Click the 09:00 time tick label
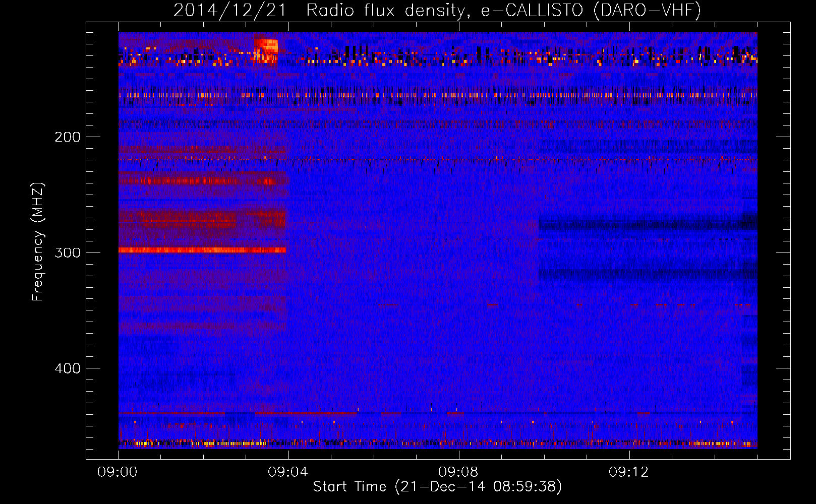816x504 pixels. (118, 472)
